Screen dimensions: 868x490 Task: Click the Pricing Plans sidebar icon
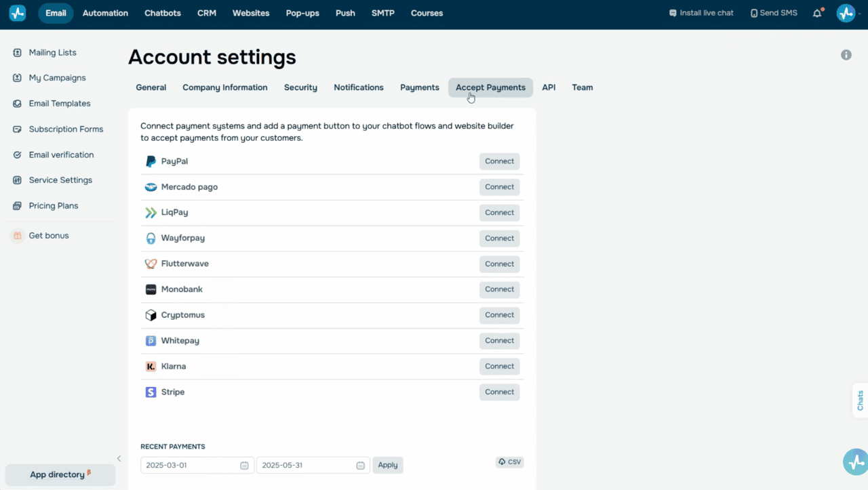17,206
